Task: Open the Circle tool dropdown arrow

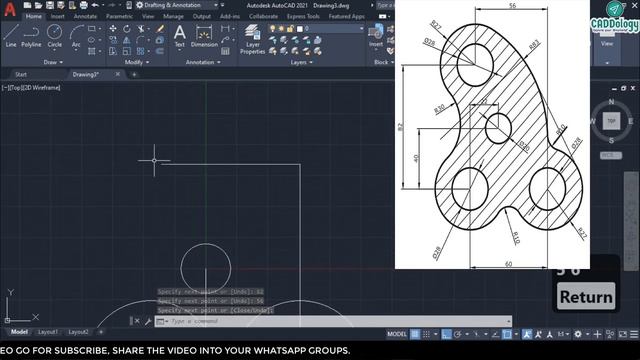Action: click(x=54, y=51)
